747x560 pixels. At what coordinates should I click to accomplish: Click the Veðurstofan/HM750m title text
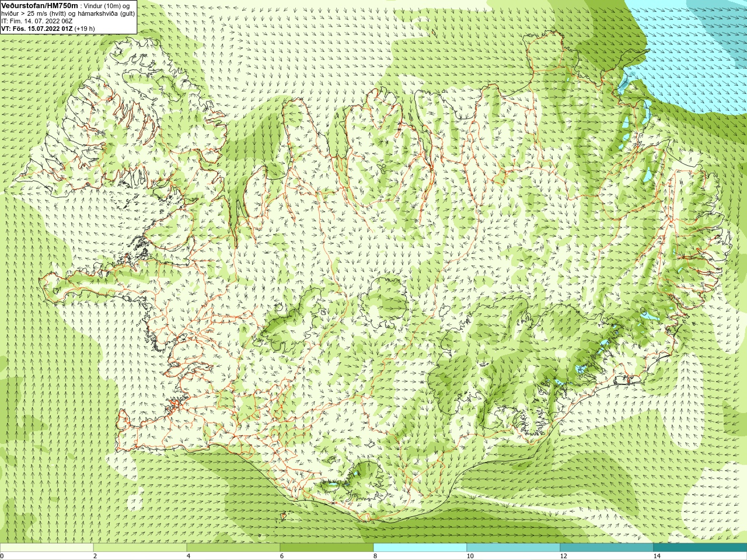tap(39, 5)
